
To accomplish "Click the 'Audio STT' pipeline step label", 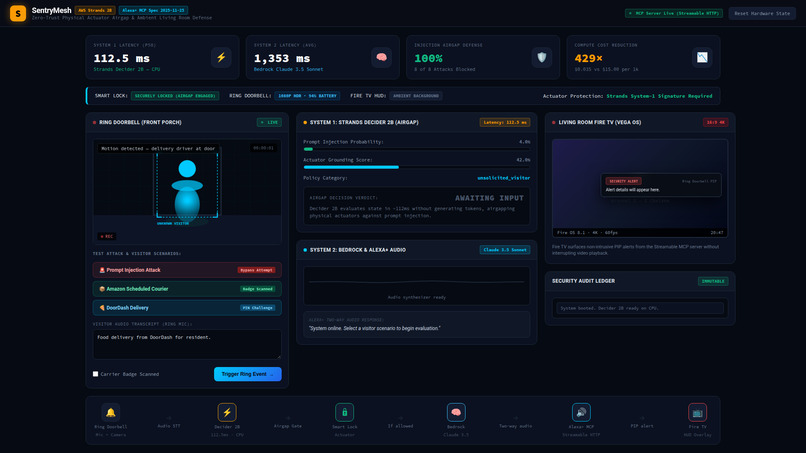I will tap(169, 426).
